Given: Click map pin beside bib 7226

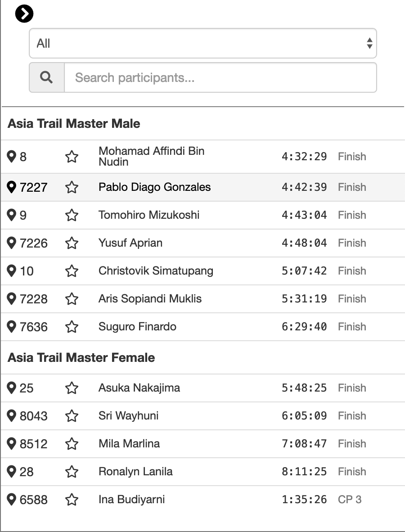Looking at the screenshot, I should [x=12, y=243].
